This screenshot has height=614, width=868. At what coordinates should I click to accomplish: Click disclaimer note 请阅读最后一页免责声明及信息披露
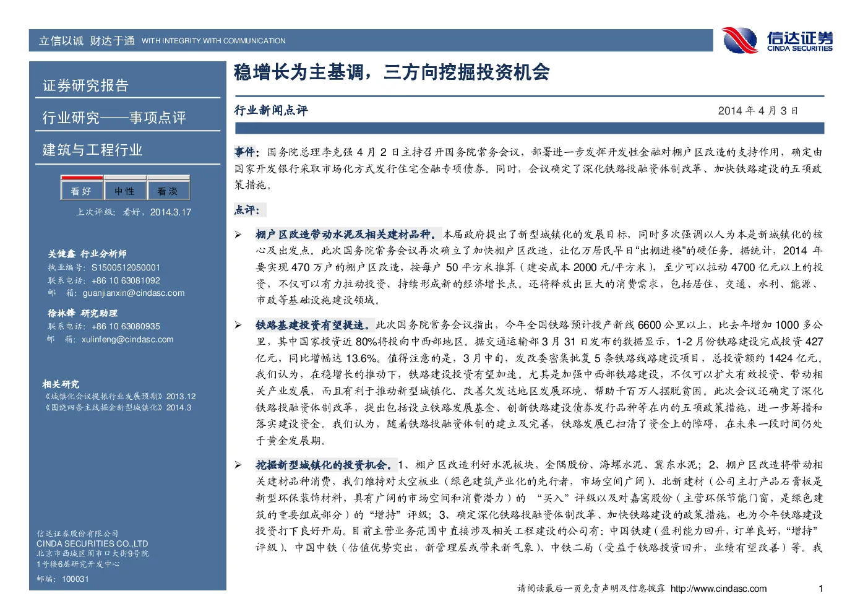pos(591,589)
